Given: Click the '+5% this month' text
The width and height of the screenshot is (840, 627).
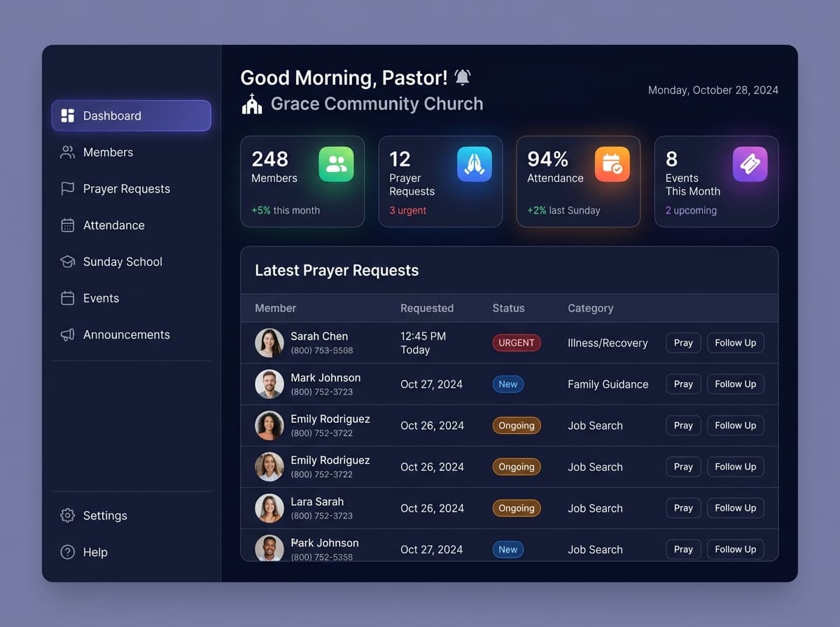Looking at the screenshot, I should click(286, 211).
